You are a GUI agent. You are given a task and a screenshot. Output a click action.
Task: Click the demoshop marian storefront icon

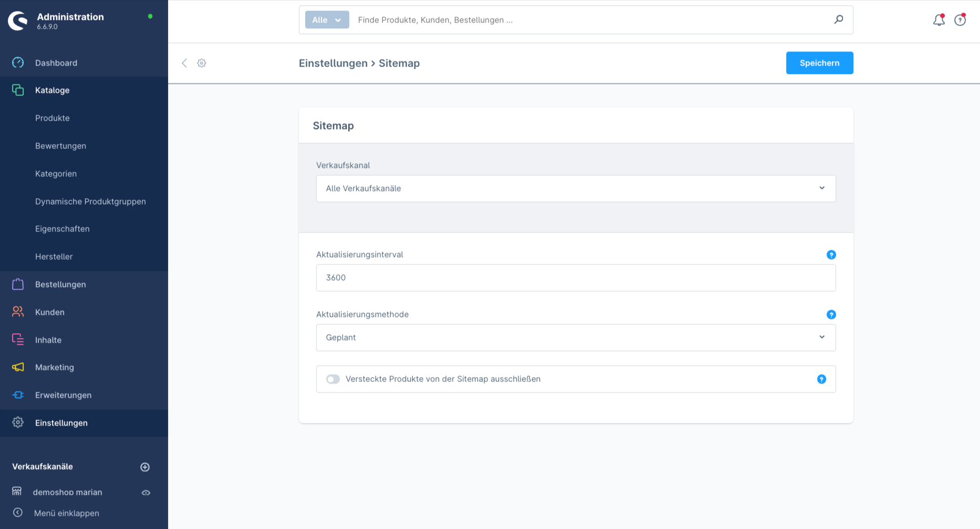tap(17, 491)
